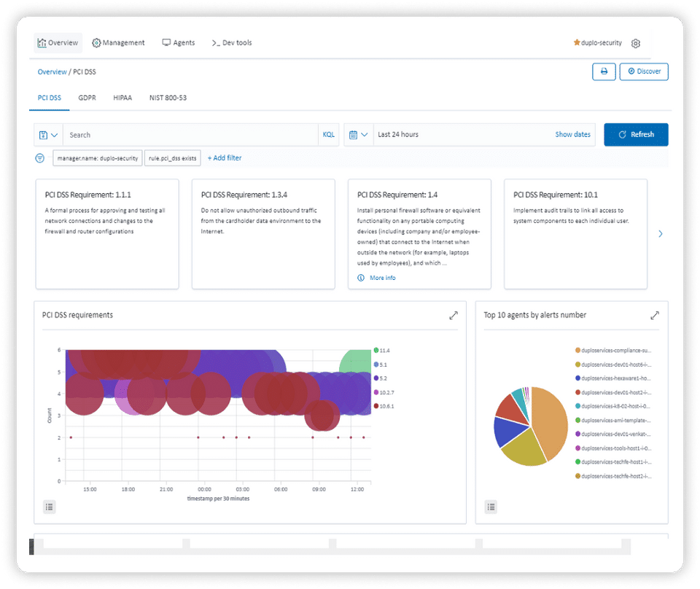
Task: Click legend color dot 5.2
Action: tap(376, 378)
